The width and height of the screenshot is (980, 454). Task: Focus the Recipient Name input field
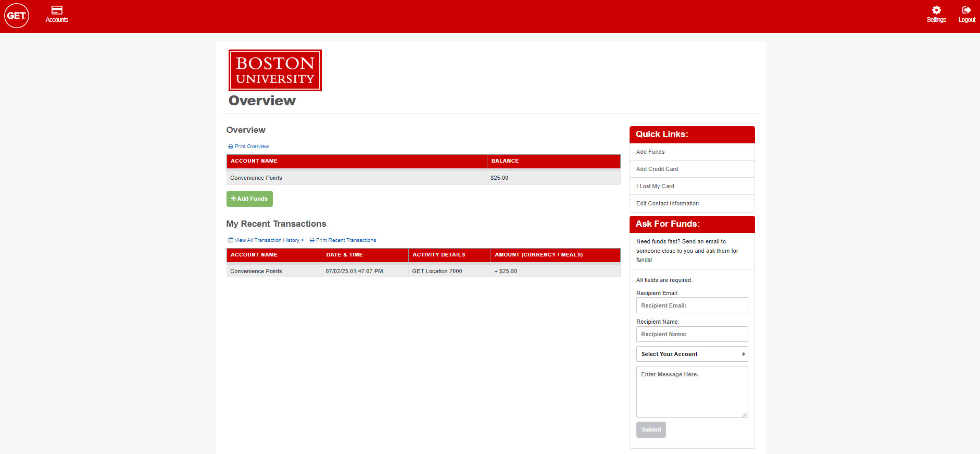coord(692,334)
